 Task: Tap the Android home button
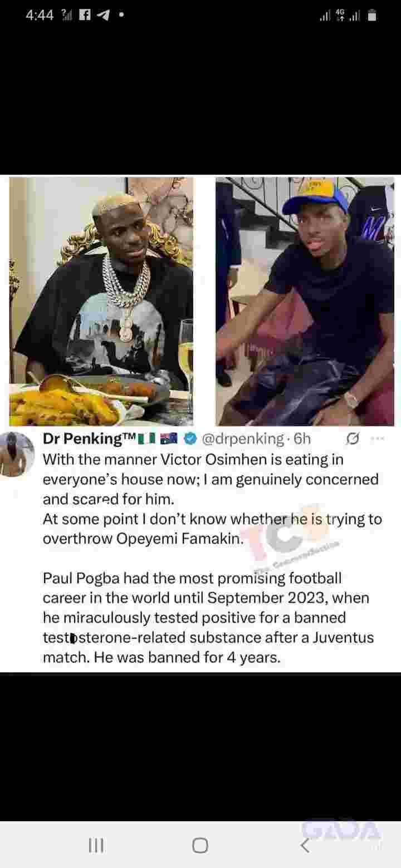click(200, 846)
